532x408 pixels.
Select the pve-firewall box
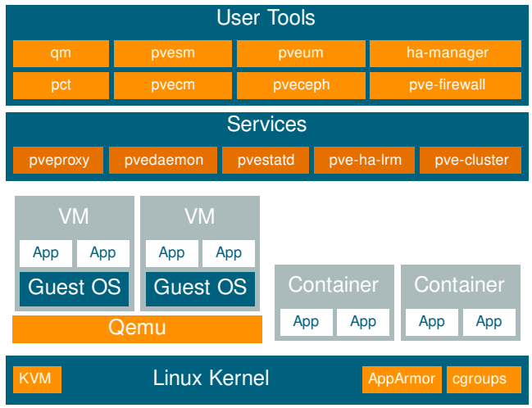(x=445, y=85)
